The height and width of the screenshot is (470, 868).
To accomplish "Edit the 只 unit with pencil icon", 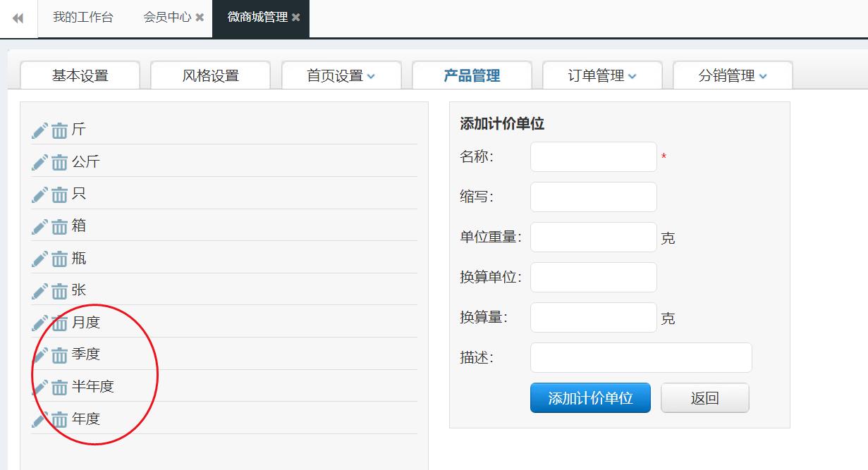I will [x=39, y=195].
